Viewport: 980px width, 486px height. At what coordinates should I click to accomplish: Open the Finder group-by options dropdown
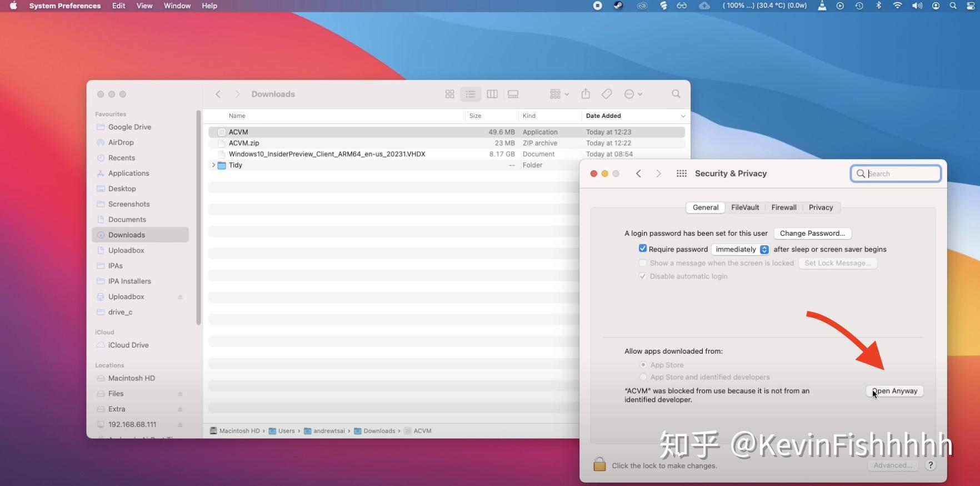(x=559, y=94)
